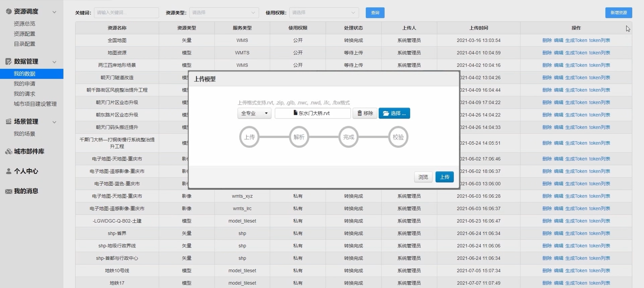Click the 解析 step circle in progress

click(299, 137)
